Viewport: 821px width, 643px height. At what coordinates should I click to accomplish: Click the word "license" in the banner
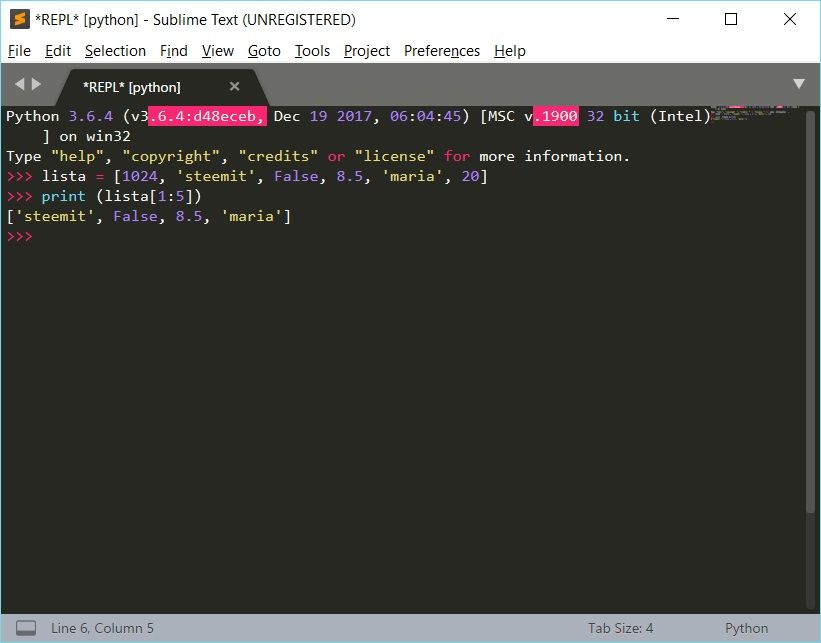[x=394, y=157]
